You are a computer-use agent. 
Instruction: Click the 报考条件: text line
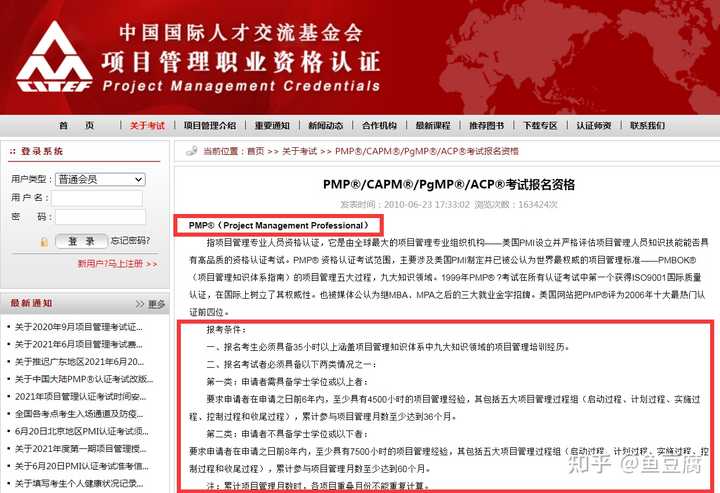[x=226, y=330]
